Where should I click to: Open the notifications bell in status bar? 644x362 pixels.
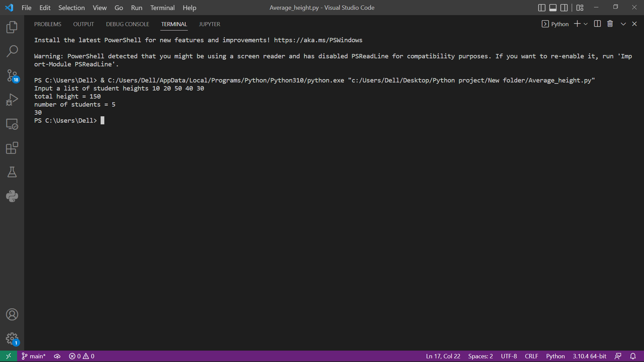(x=633, y=356)
